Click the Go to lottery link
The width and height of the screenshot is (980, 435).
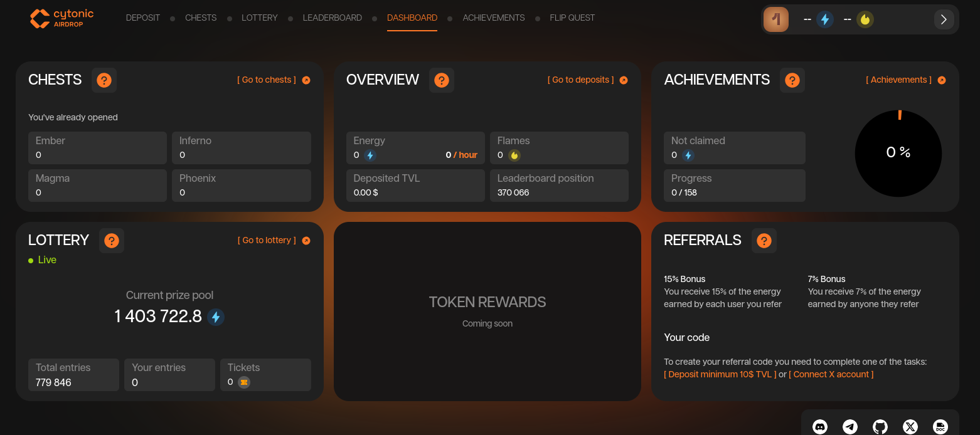click(267, 241)
